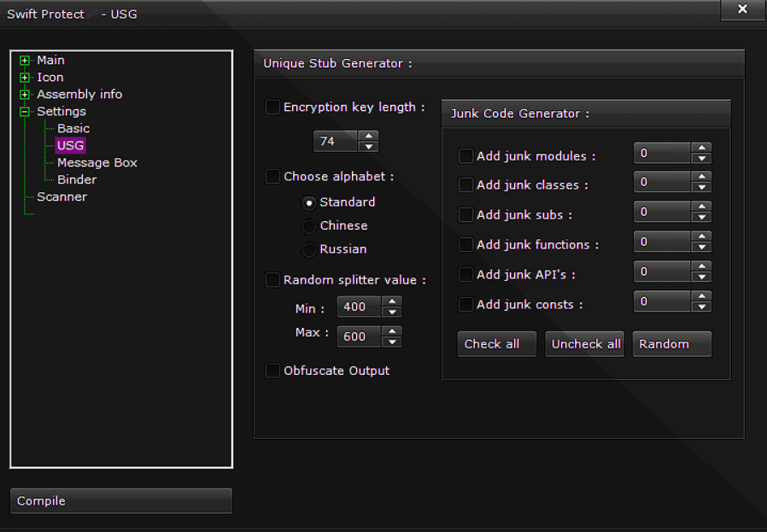The width and height of the screenshot is (767, 532).
Task: Expand the Icon tree node
Action: point(25,78)
